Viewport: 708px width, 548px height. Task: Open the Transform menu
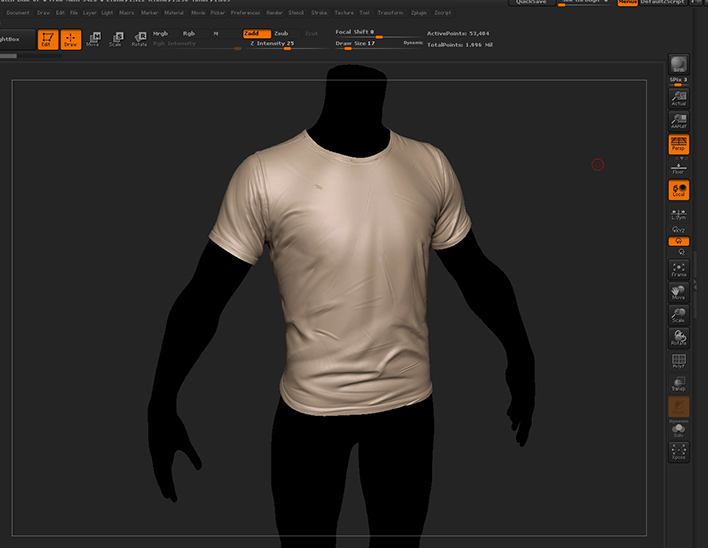391,13
